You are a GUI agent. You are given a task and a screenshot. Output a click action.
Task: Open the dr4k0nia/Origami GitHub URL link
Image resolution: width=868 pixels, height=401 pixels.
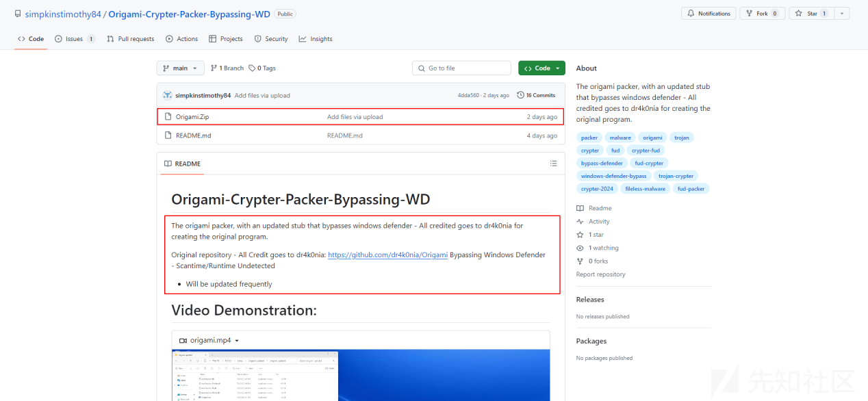pyautogui.click(x=387, y=255)
